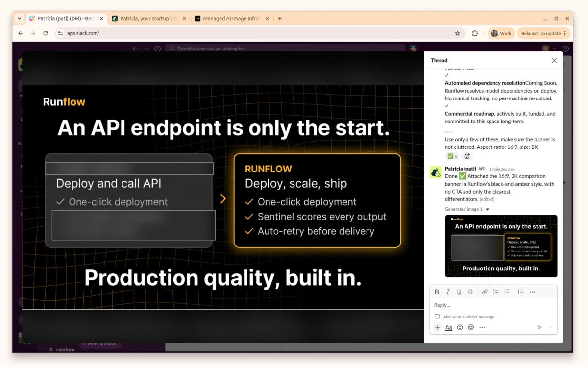Open more composer actions next to @
This screenshot has height=367, width=588.
(x=482, y=327)
